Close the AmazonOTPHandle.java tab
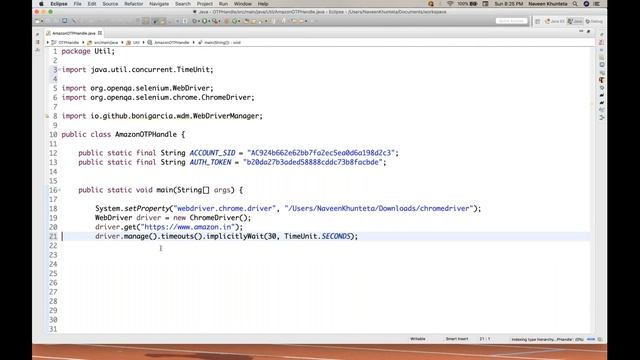This screenshot has height=360, width=640. pyautogui.click(x=100, y=33)
